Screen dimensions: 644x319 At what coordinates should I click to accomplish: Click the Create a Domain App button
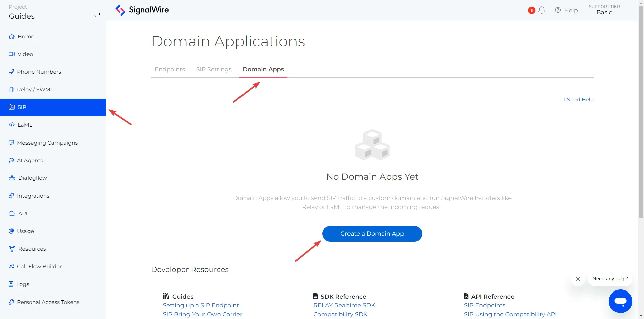(372, 234)
